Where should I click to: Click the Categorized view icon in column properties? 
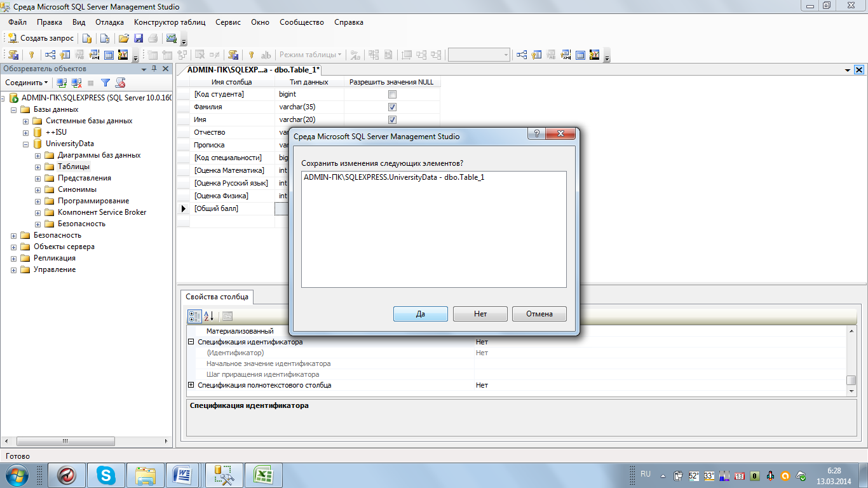pos(194,316)
